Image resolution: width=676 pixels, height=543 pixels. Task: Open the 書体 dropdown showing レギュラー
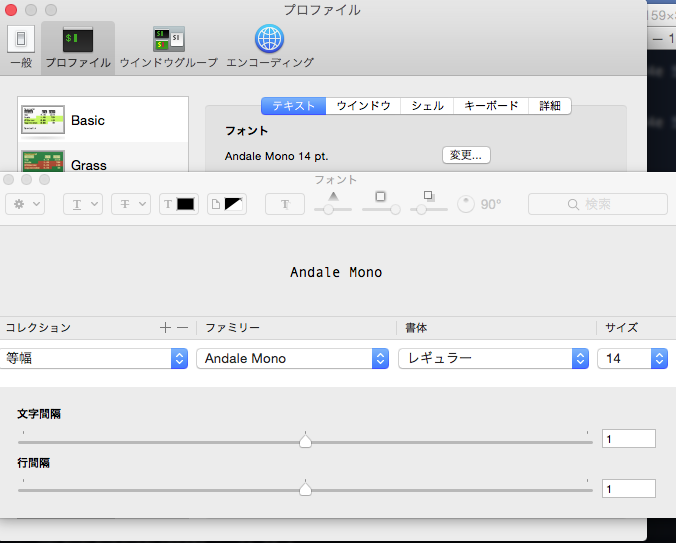point(493,358)
